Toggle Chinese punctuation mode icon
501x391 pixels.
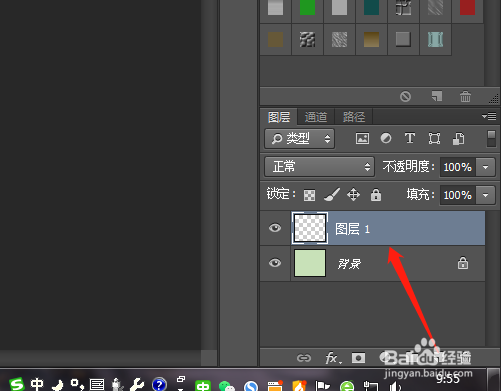(x=77, y=384)
